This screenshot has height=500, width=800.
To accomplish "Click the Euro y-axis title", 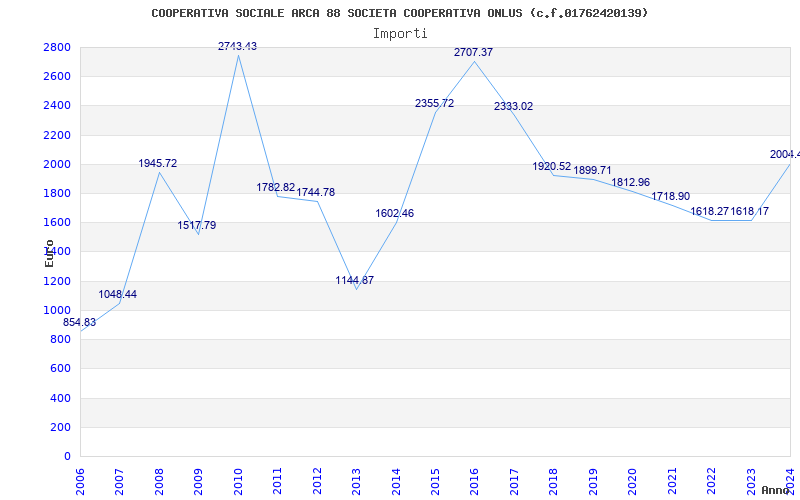I will point(49,254).
